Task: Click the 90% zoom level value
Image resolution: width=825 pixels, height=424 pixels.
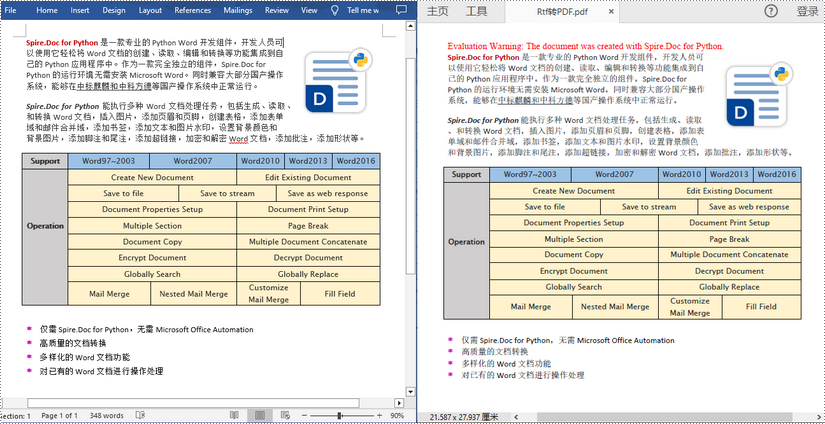Action: pos(397,415)
